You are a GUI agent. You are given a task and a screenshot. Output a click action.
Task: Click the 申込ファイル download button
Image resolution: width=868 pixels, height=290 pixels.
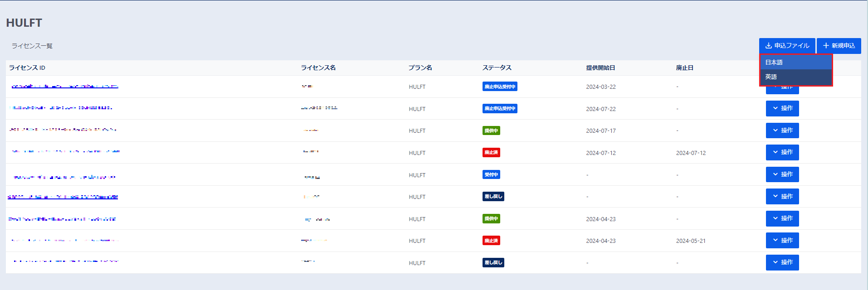[787, 46]
